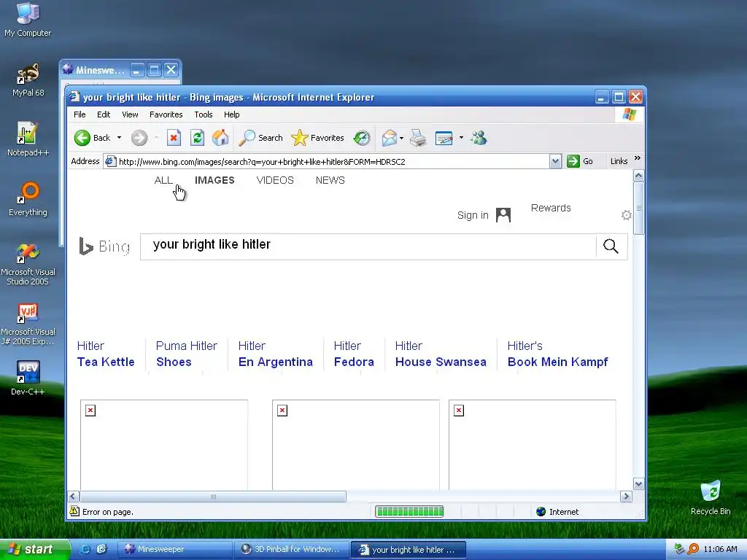Open the Puma Hitler Shoes suggestion

click(186, 354)
